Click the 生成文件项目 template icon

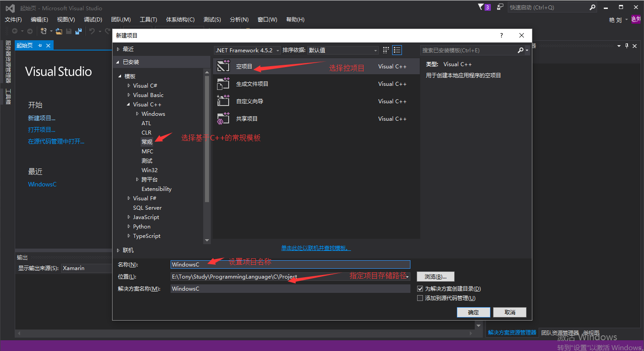coord(223,84)
